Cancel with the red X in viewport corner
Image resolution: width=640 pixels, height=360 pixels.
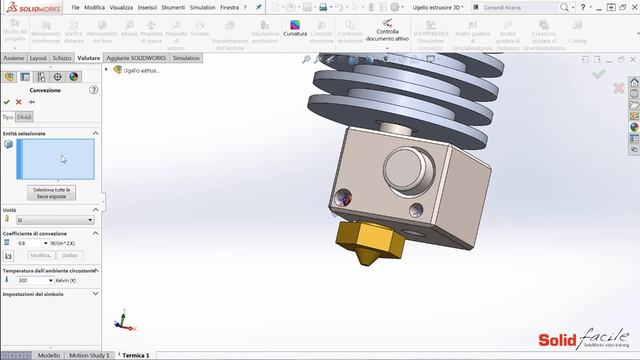(619, 88)
